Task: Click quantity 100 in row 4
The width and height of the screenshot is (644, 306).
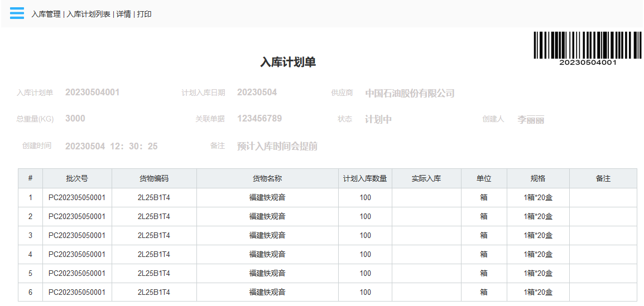Action: (365, 254)
